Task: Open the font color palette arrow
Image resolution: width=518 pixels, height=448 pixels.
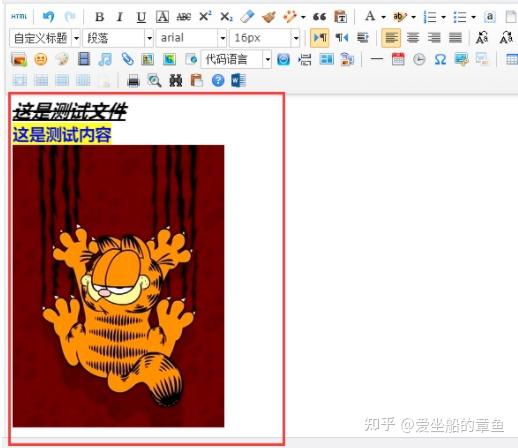Action: 383,17
